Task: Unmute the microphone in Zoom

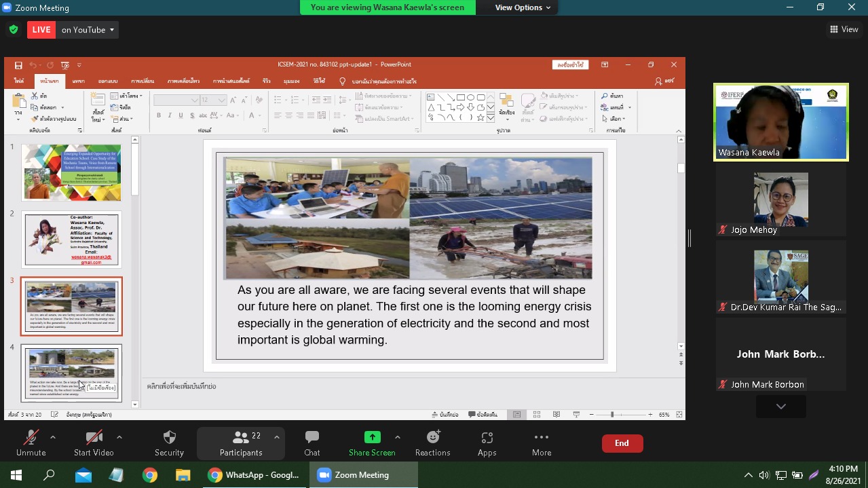Action: [31, 443]
